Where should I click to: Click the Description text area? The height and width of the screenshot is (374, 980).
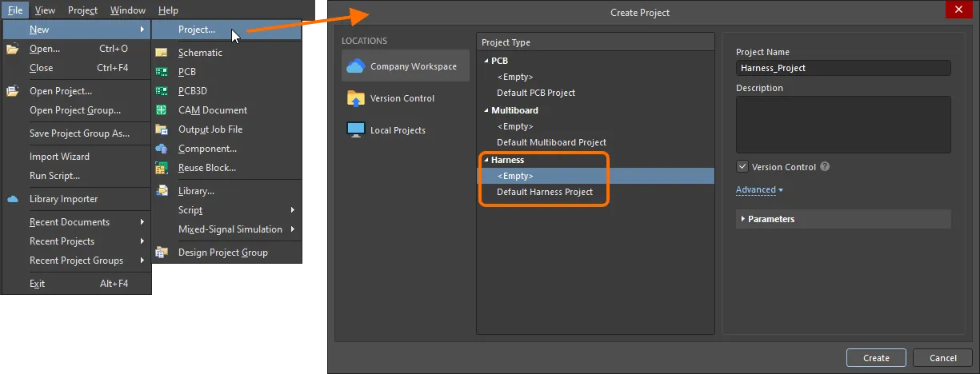pos(843,125)
